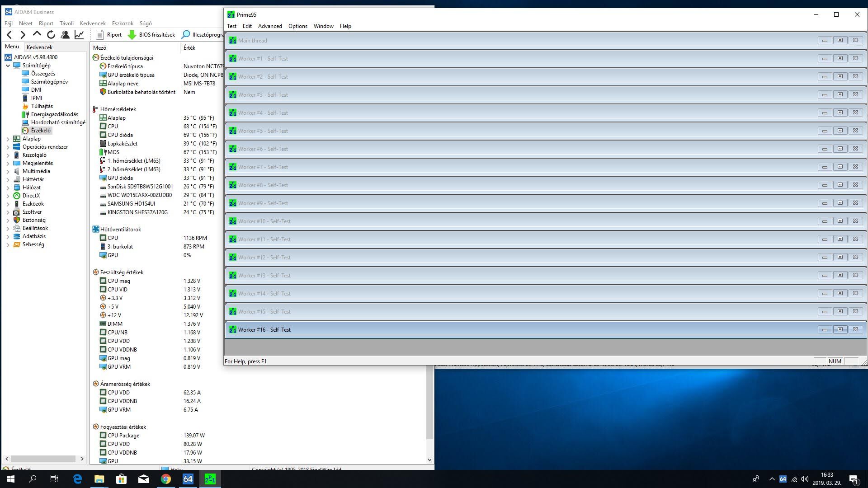Collapse the Számítógép tree node
The image size is (868, 488).
pyautogui.click(x=8, y=66)
